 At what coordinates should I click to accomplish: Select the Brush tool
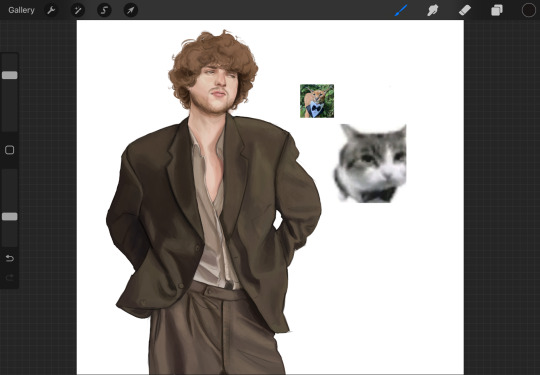tap(401, 10)
